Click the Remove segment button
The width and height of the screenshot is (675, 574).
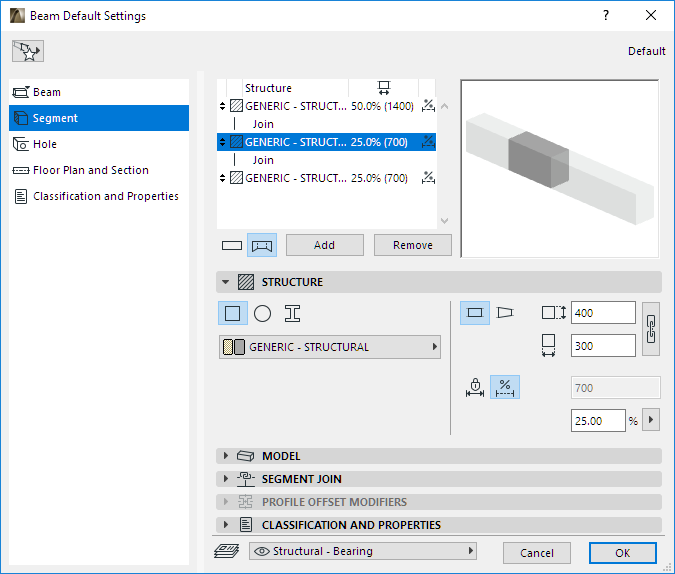click(x=412, y=245)
